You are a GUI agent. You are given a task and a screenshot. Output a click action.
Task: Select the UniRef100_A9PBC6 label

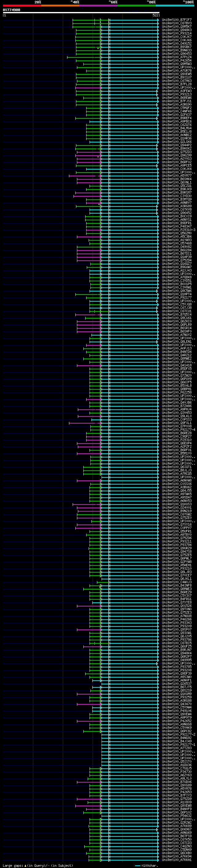click(x=176, y=121)
